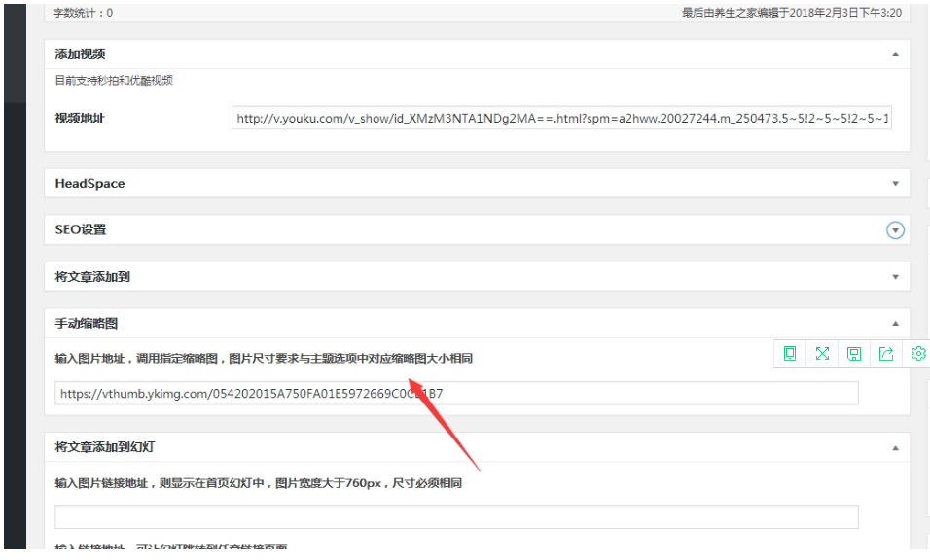Screen dimensions: 930x560
Task: Click the green mobile device preview icon
Action: click(790, 354)
